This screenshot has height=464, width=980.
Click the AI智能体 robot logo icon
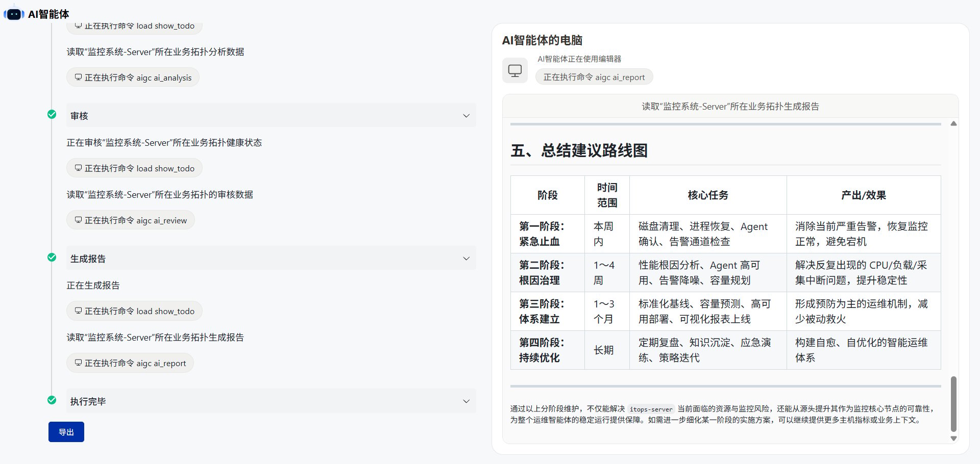point(14,14)
